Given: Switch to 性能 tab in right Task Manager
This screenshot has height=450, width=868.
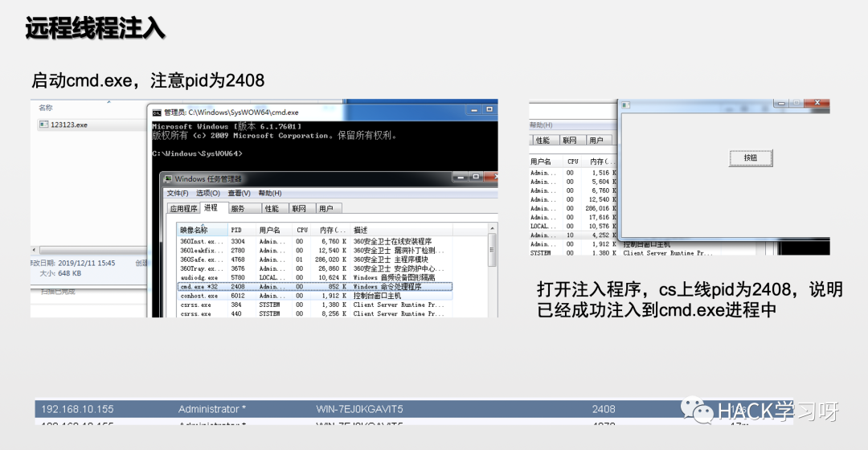Looking at the screenshot, I should (x=545, y=141).
